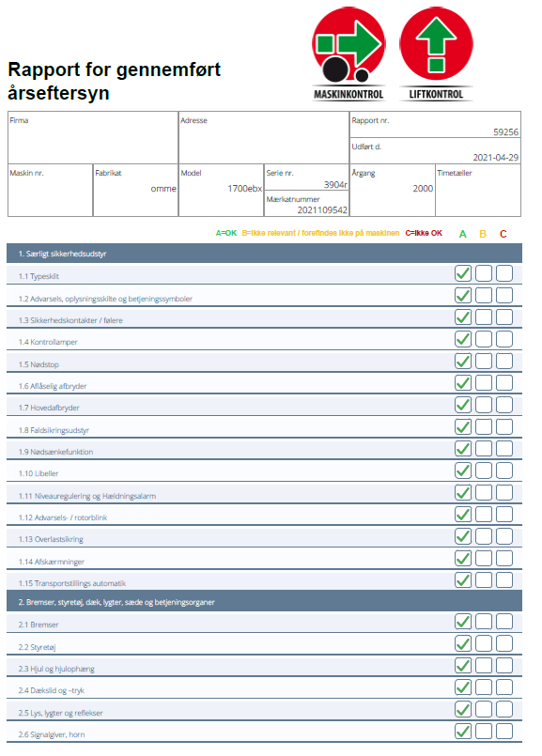Check B for 2.4 Dækslid og -tryk

[x=484, y=687]
